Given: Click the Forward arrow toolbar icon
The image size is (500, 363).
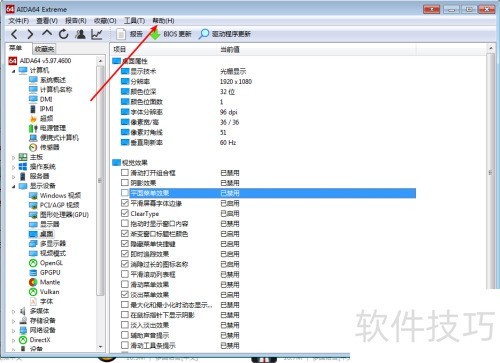Looking at the screenshot, I should click(30, 34).
